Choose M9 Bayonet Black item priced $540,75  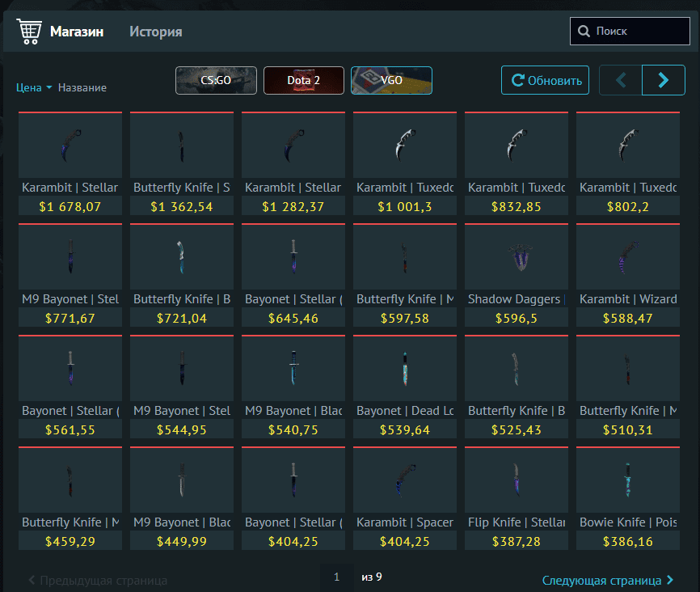pos(293,387)
